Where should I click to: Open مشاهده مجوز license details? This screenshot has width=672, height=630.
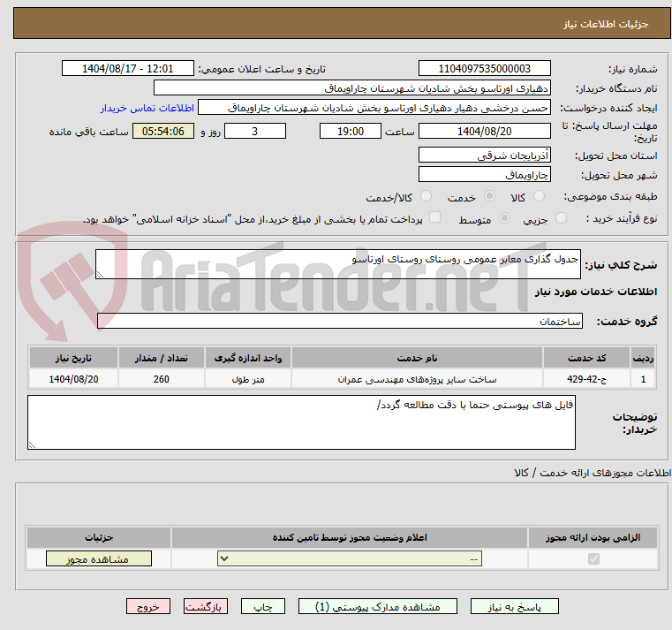click(99, 559)
